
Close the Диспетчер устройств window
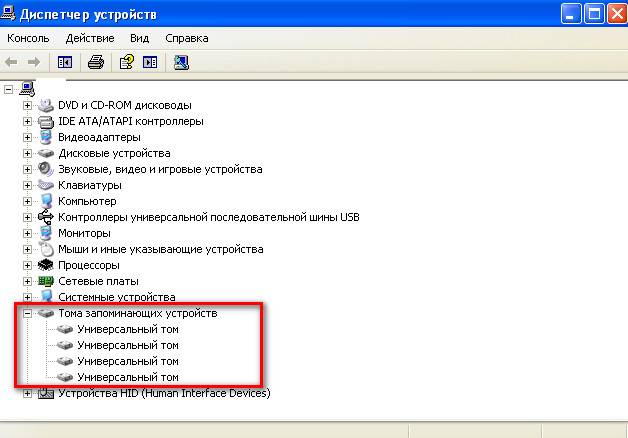coord(617,14)
